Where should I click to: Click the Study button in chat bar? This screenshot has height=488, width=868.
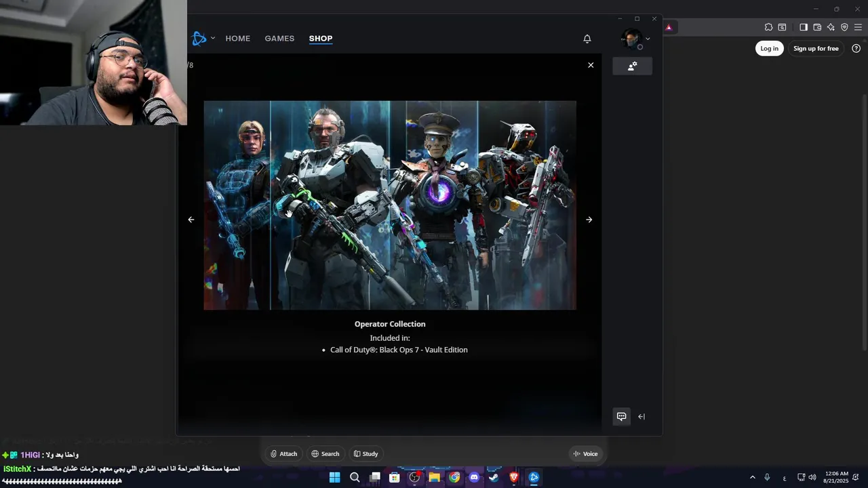click(x=366, y=454)
